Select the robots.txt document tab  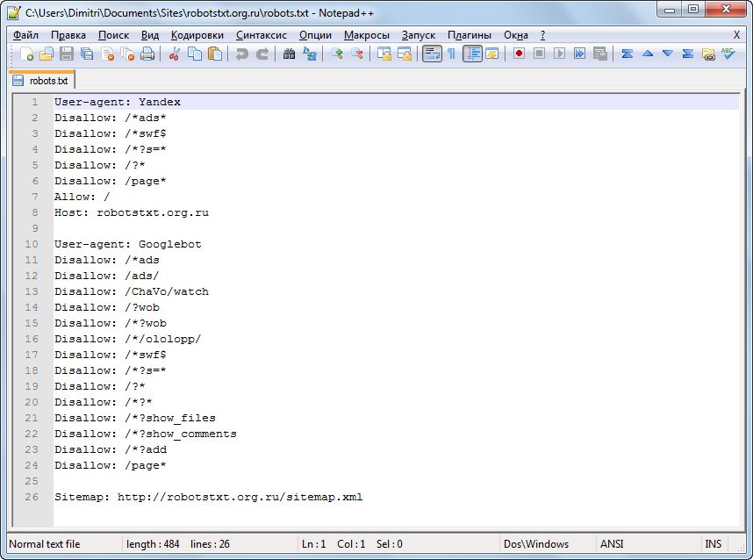41,81
